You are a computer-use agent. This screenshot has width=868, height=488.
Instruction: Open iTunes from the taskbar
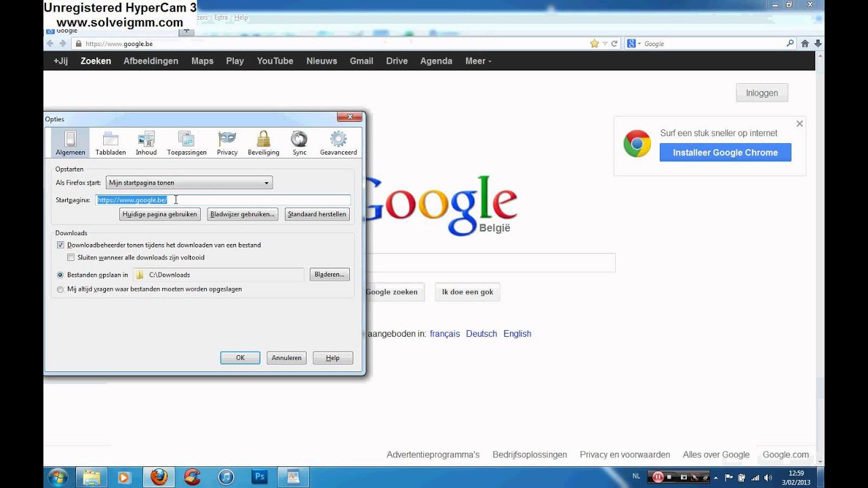click(x=226, y=477)
